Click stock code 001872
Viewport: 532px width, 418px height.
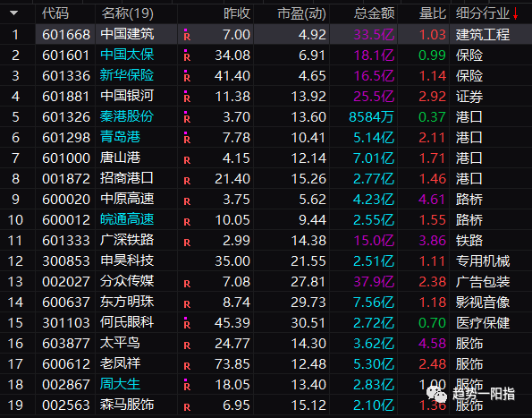pyautogui.click(x=66, y=179)
